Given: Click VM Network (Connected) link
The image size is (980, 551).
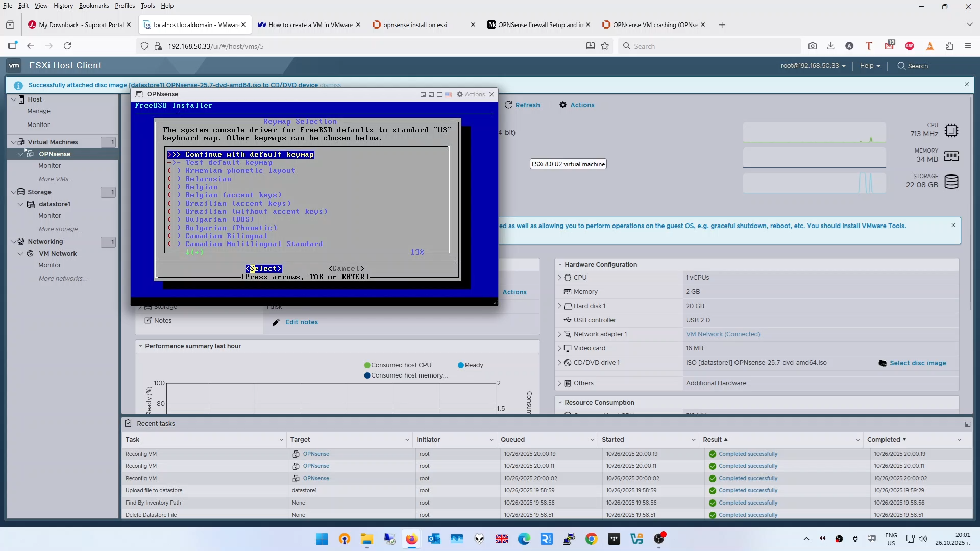Looking at the screenshot, I should tap(723, 334).
